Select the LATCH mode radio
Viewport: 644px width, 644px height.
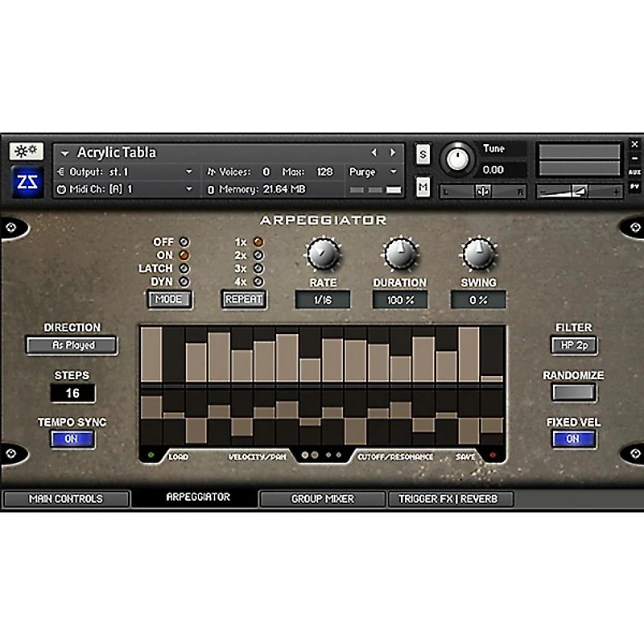[x=184, y=268]
